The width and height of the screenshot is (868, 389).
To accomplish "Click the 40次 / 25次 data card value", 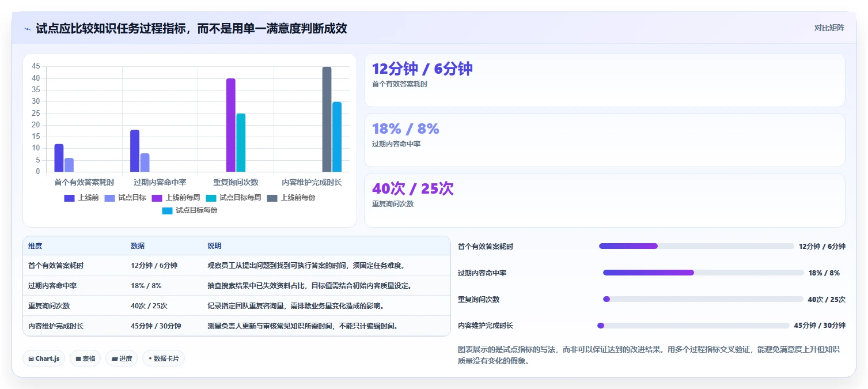I will [x=413, y=188].
